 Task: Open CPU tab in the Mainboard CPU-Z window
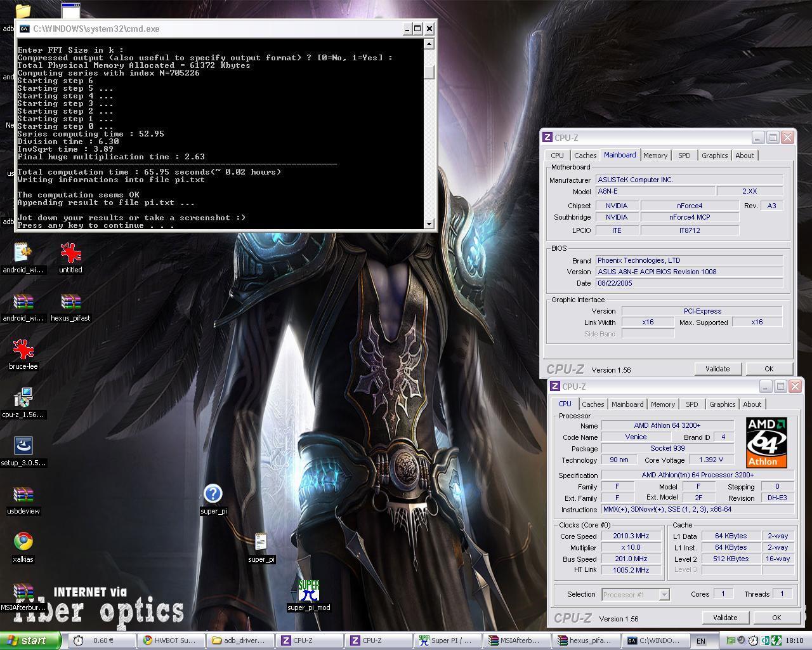557,156
